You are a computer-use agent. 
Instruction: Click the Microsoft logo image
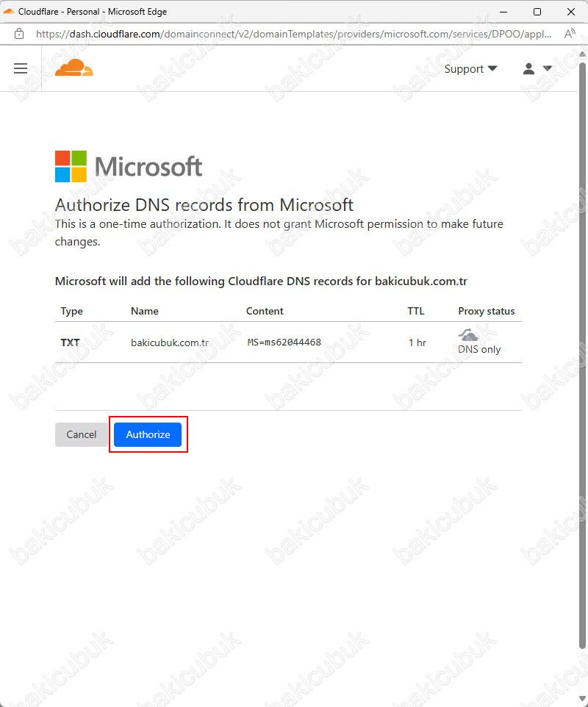(x=129, y=166)
